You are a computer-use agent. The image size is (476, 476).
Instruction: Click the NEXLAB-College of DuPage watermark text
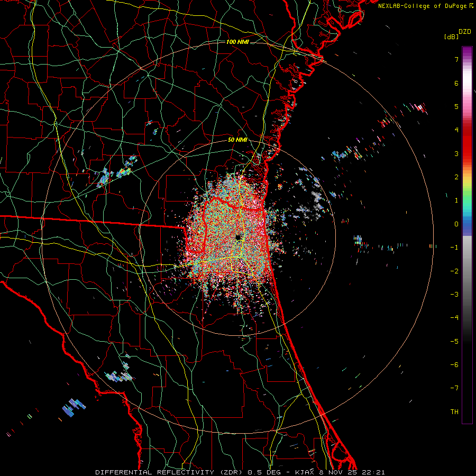click(423, 6)
